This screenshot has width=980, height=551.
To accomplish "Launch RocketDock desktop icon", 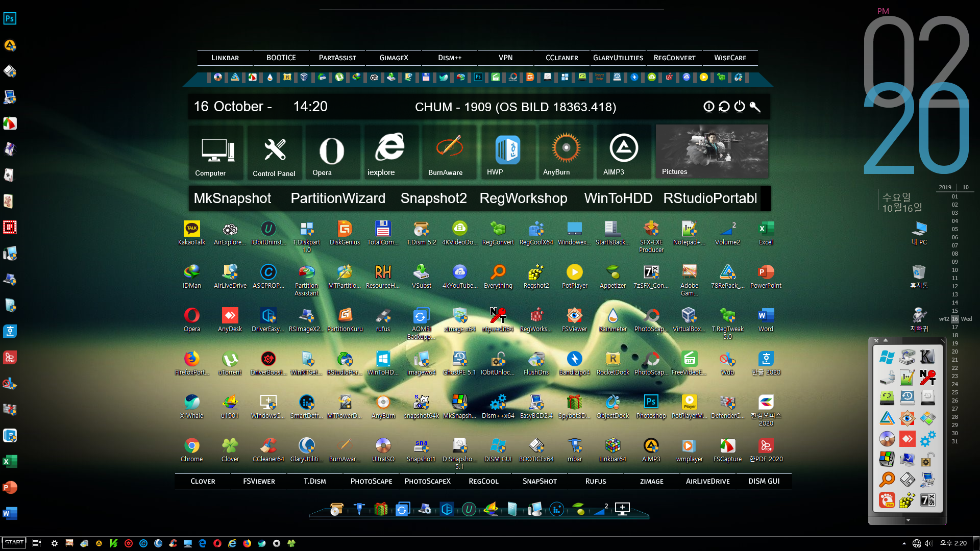I will pyautogui.click(x=612, y=363).
